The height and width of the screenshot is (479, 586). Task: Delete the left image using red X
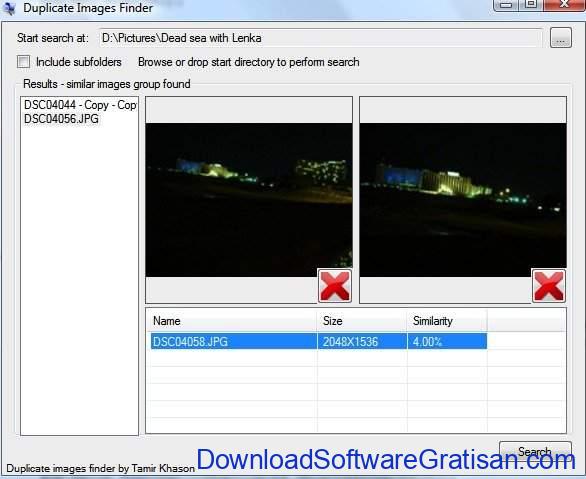point(335,286)
